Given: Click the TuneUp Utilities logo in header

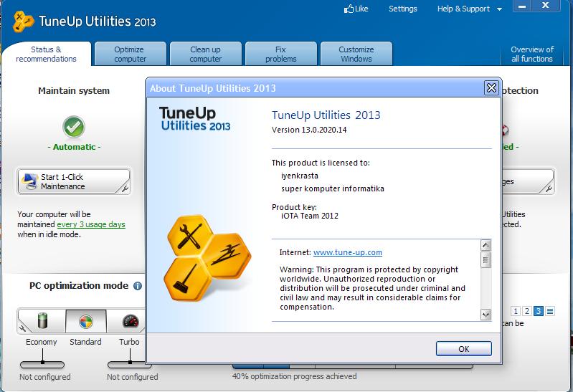Looking at the screenshot, I should coord(23,21).
